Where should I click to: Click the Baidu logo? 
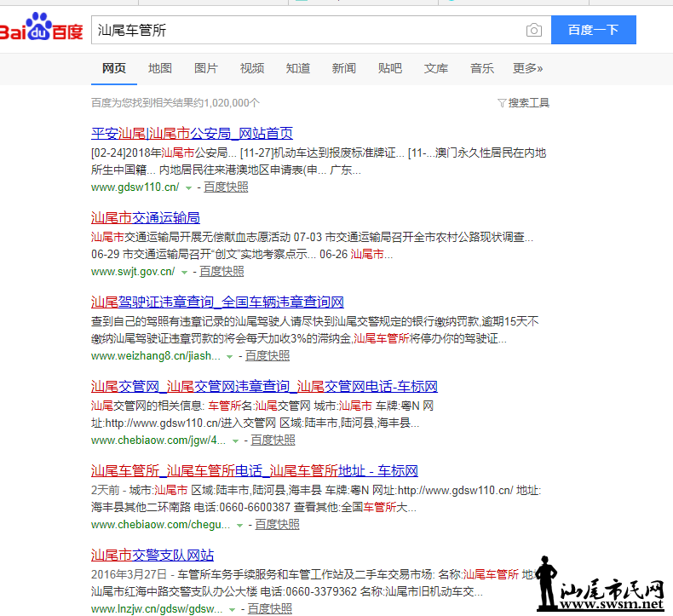(x=41, y=27)
